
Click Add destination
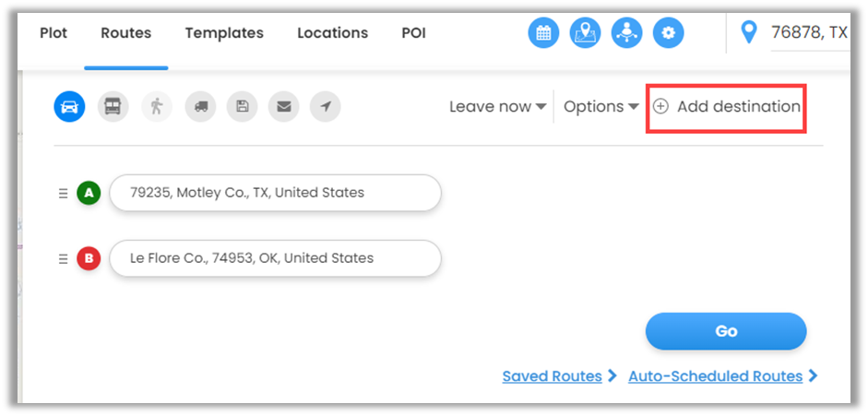727,107
